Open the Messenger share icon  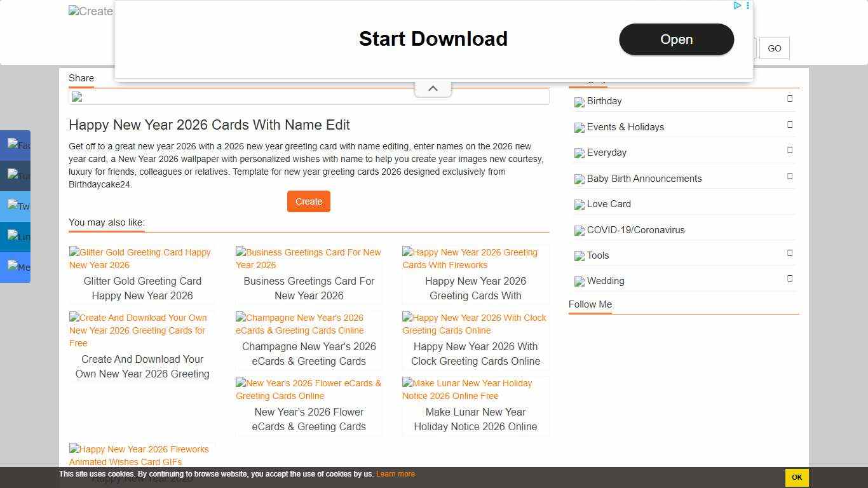[15, 267]
